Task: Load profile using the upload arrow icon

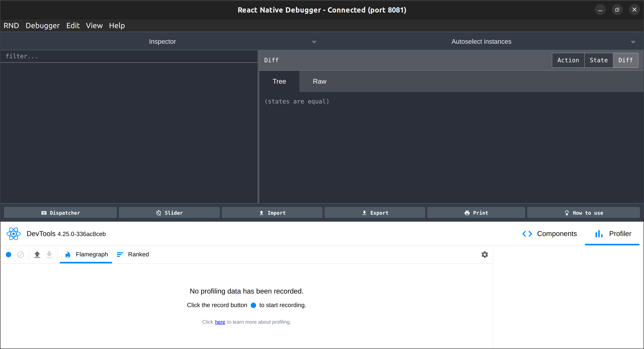Action: 37,254
